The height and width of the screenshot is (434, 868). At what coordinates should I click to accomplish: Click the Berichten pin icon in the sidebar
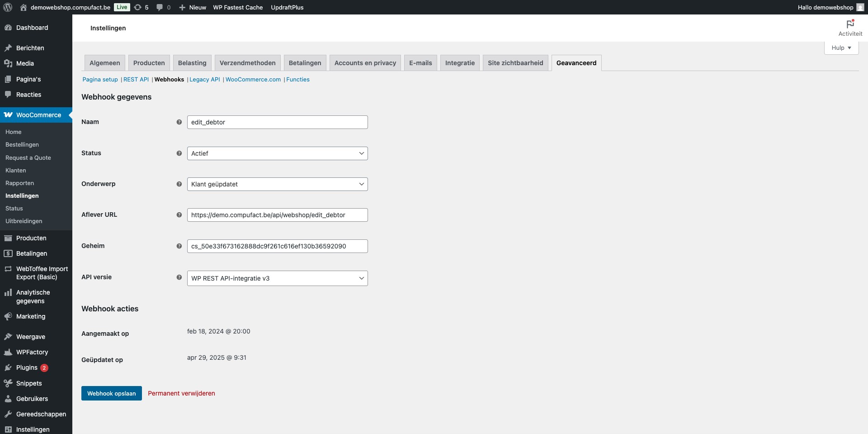(8, 48)
